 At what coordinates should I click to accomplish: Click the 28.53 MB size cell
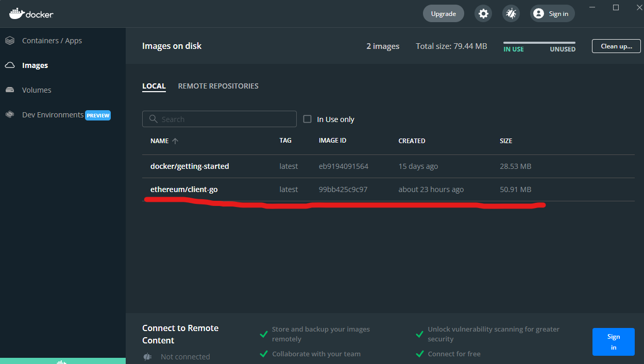coord(516,166)
